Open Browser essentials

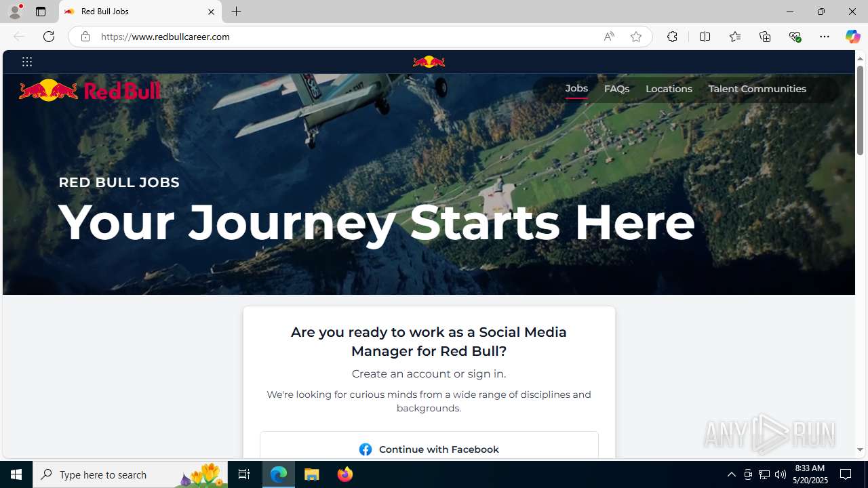[795, 37]
